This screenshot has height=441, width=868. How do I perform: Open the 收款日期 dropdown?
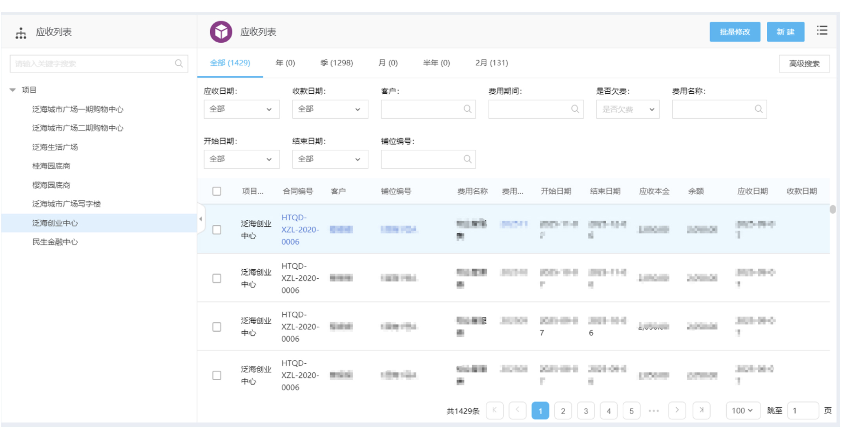pos(330,109)
